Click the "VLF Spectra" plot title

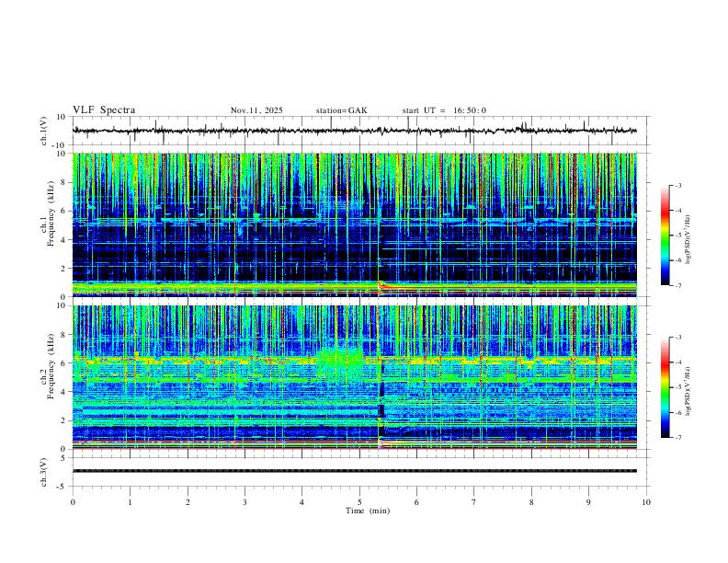[x=104, y=110]
